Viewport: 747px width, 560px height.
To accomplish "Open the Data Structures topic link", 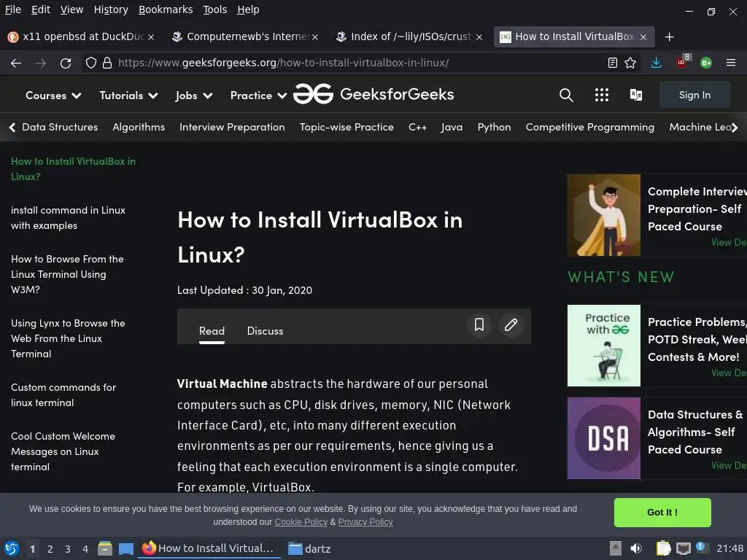I will point(60,127).
